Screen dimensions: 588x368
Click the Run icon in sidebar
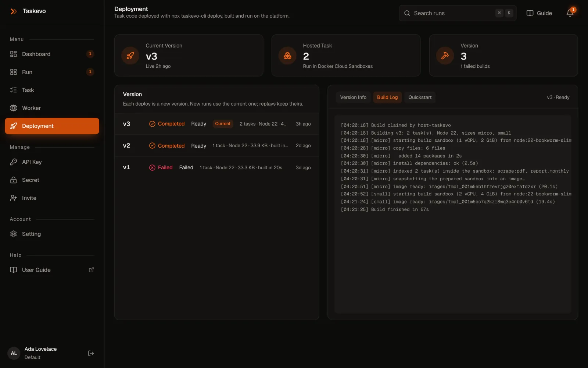[14, 72]
